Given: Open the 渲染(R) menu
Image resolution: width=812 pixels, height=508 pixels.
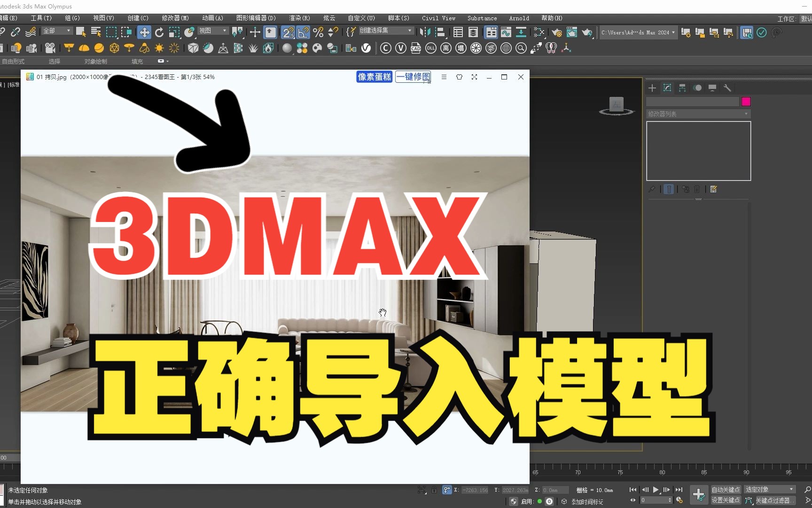Looking at the screenshot, I should 299,18.
